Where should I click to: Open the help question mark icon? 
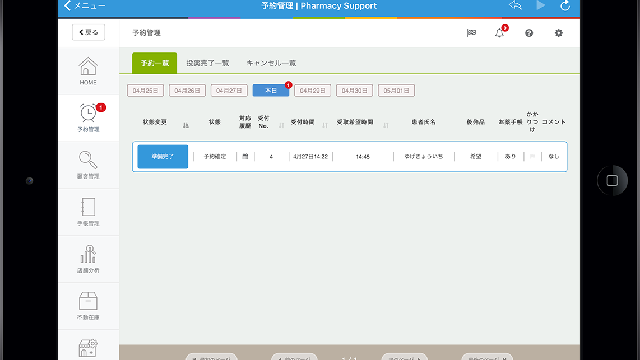tap(529, 33)
